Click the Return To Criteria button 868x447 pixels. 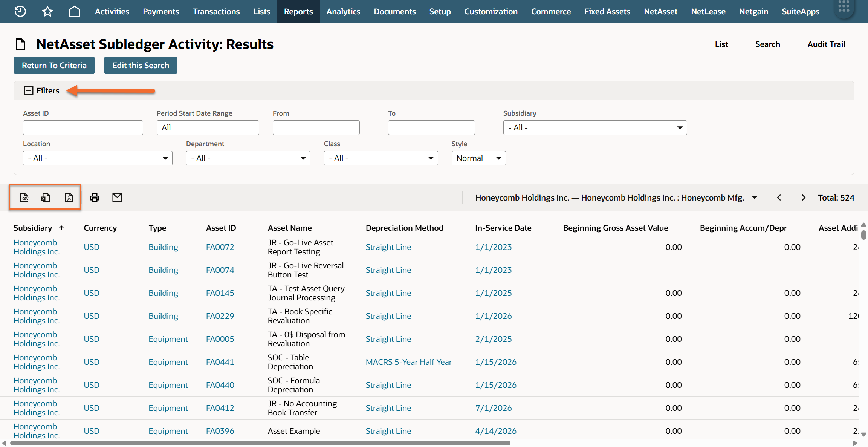54,65
